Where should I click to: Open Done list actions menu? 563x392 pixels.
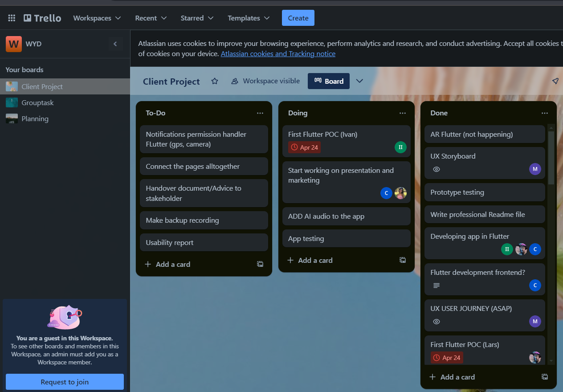click(x=544, y=113)
